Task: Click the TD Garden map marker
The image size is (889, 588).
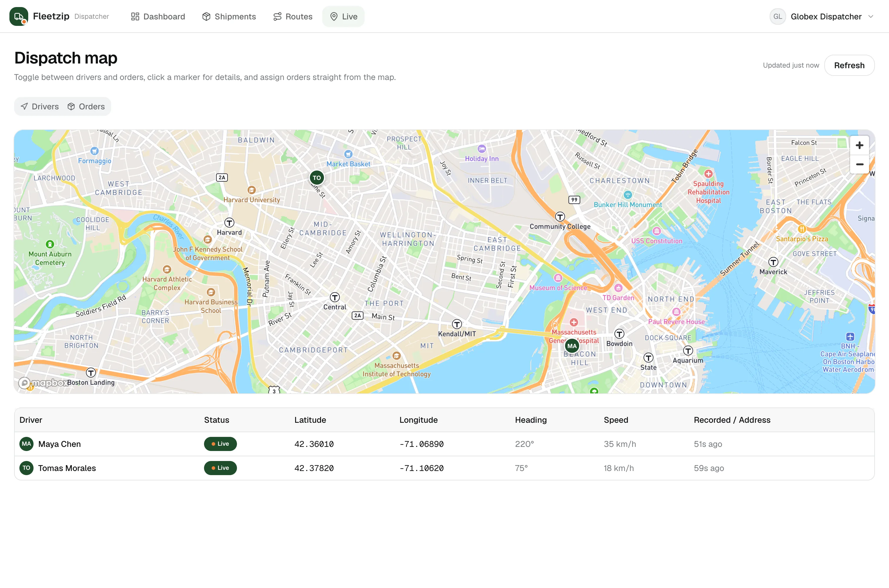Action: [618, 288]
